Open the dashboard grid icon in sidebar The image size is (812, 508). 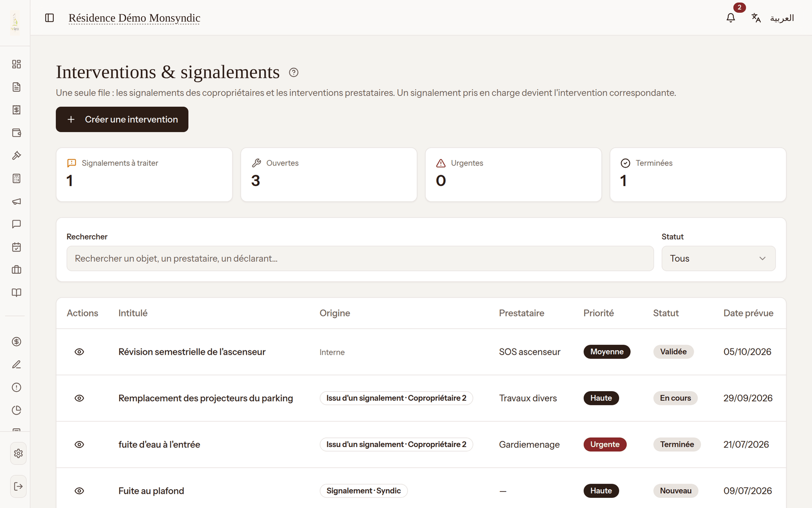tap(16, 64)
